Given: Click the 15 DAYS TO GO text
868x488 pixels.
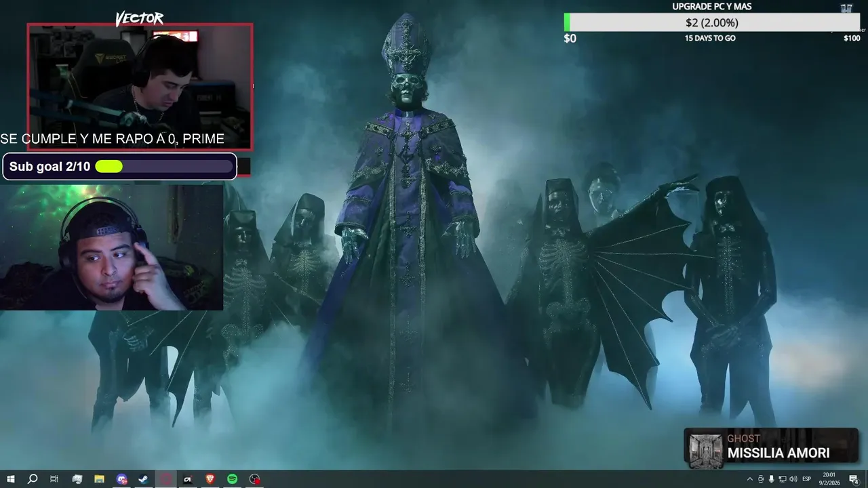Looking at the screenshot, I should click(x=710, y=38).
